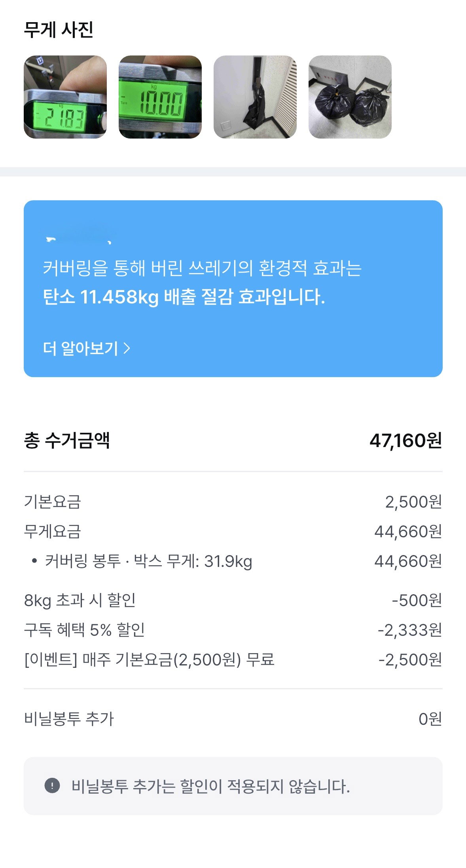Click the exclamation info icon in notice

click(52, 785)
